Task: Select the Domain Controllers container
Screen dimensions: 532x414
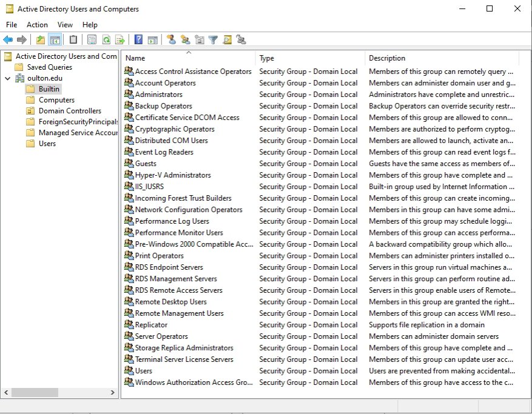Action: 70,111
